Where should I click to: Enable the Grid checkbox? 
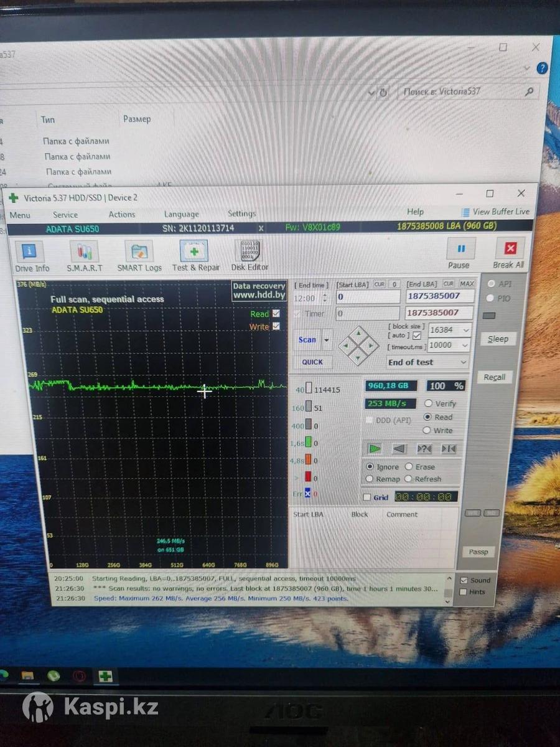(367, 497)
